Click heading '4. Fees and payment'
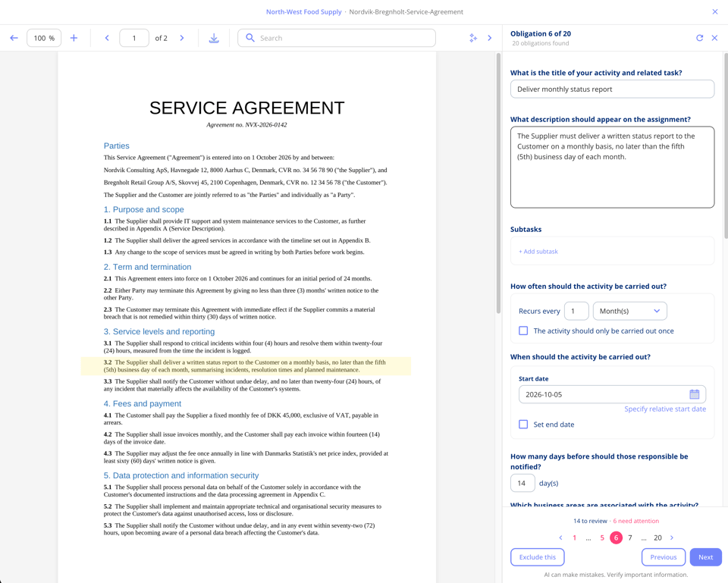This screenshot has width=728, height=583. click(143, 403)
